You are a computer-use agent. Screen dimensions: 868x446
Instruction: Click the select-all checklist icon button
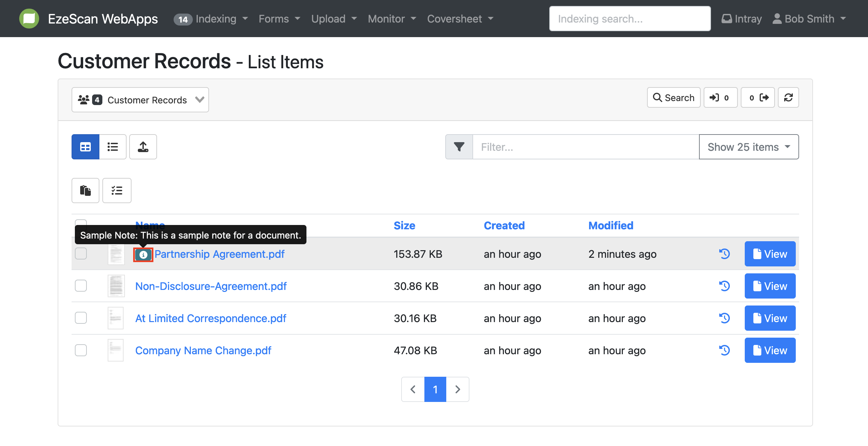click(x=117, y=191)
